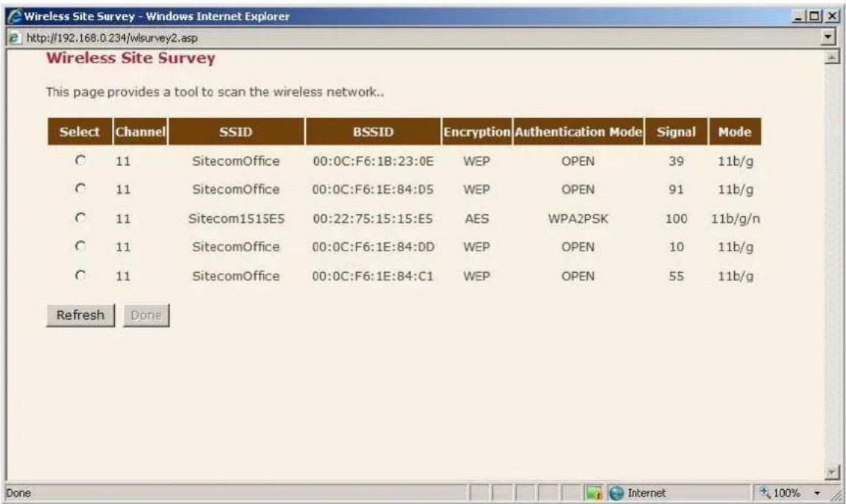Click the Internet zone globe icon

pyautogui.click(x=616, y=493)
